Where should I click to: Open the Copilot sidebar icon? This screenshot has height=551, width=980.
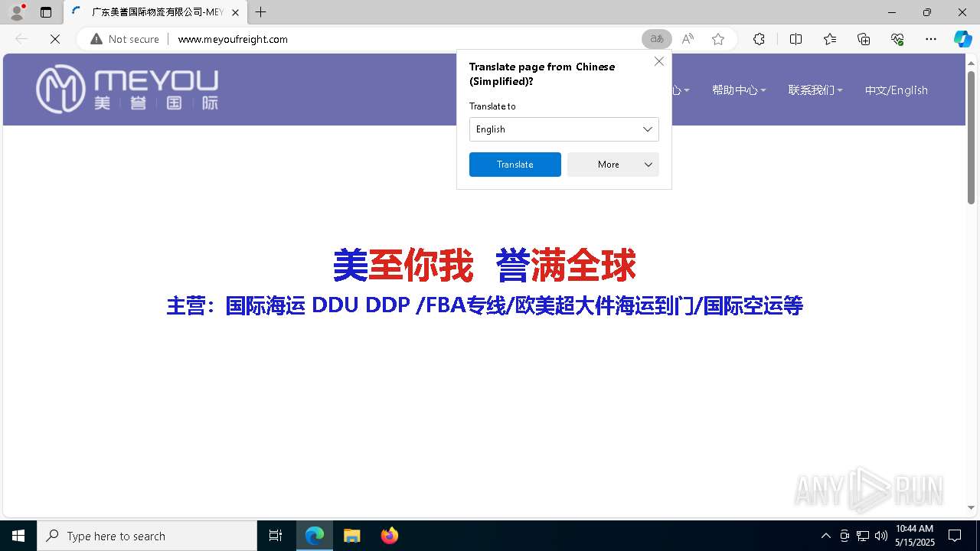point(962,39)
